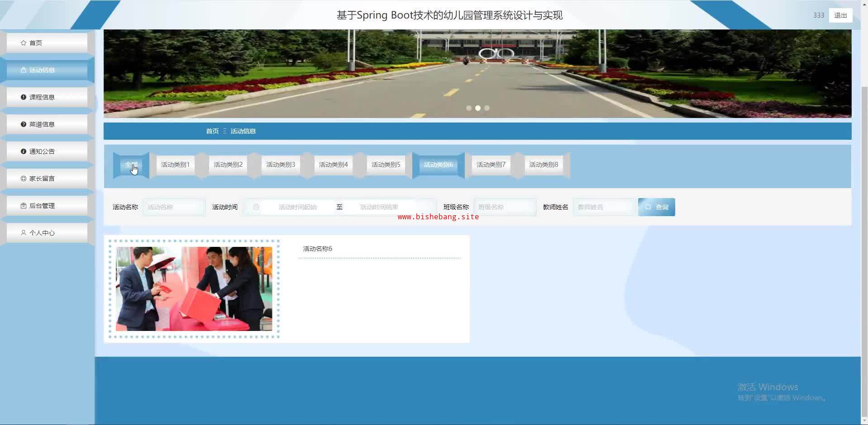The height and width of the screenshot is (425, 868).
Task: Select the highlighted 活动类别6 tab
Action: (439, 165)
